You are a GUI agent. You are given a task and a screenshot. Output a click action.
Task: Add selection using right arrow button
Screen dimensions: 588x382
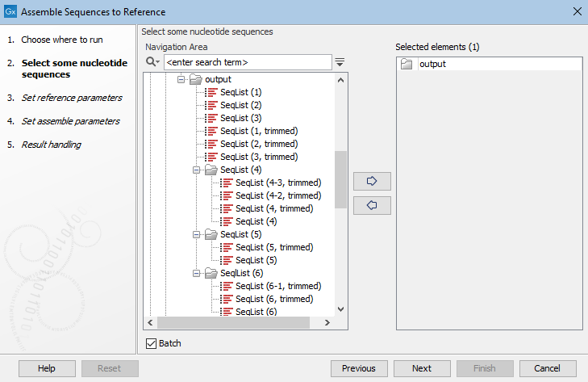[372, 180]
